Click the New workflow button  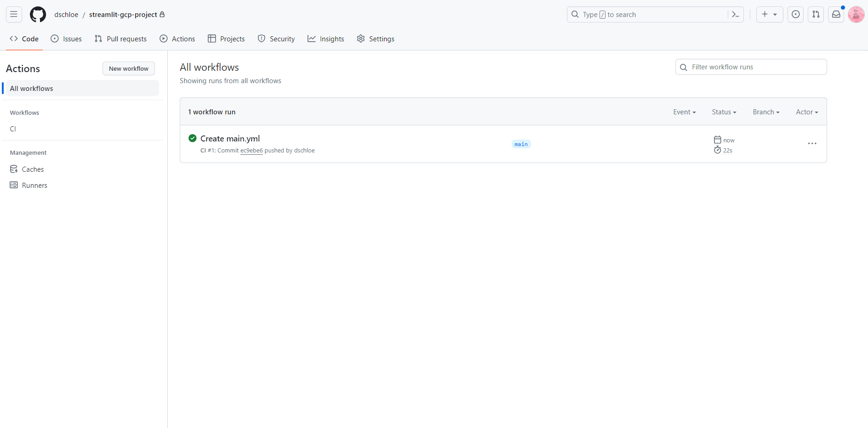pos(129,68)
